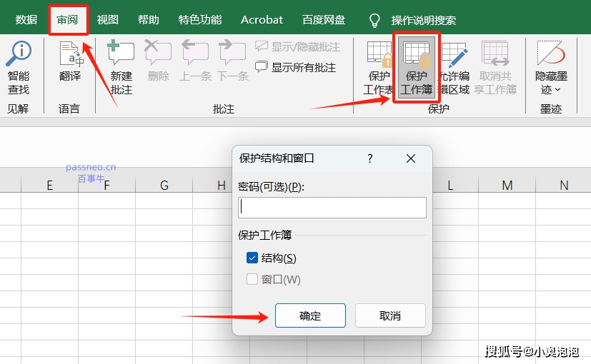
Task: Select column M header
Action: (x=507, y=186)
